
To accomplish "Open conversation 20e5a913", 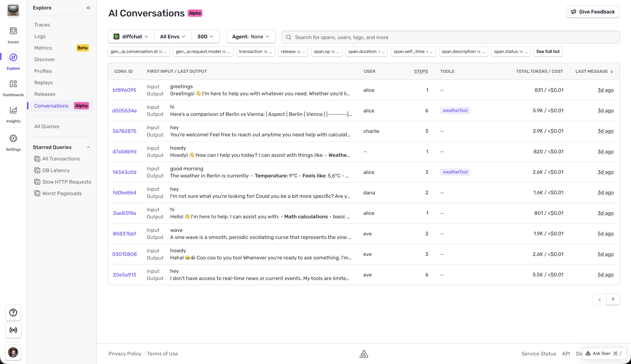I will (125, 275).
